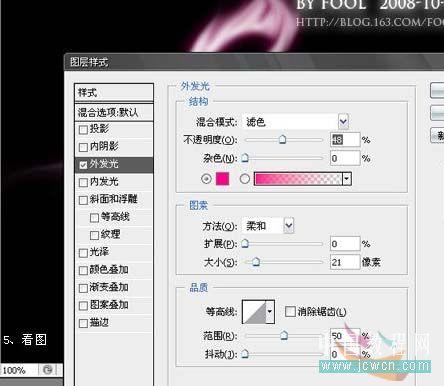This screenshot has width=444, height=386.
Task: Enable the 内阴影 inner shadow checkbox
Action: (x=83, y=147)
